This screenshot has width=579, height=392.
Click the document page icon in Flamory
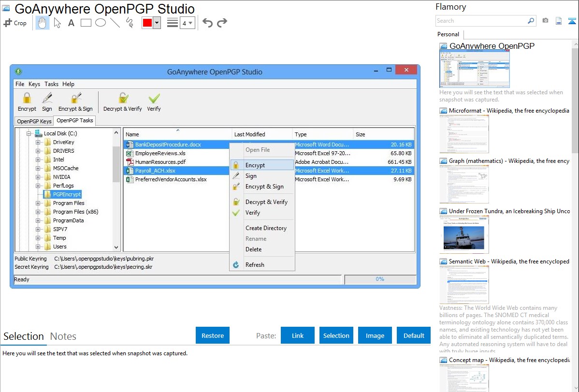(559, 21)
